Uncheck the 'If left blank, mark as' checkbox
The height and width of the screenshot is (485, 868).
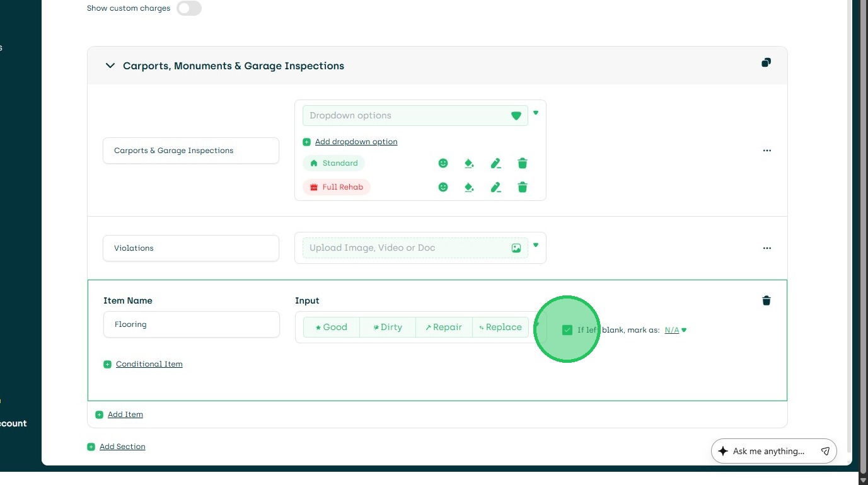click(x=567, y=330)
